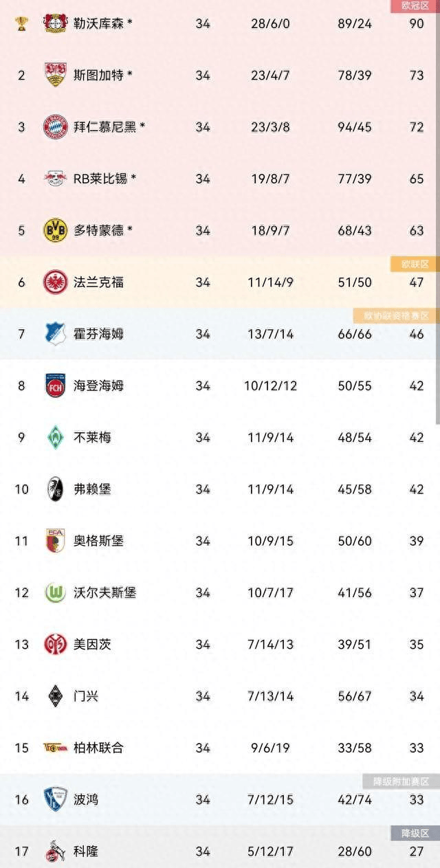
Task: Click the 降级区 relegation zone label
Action: pos(414,833)
